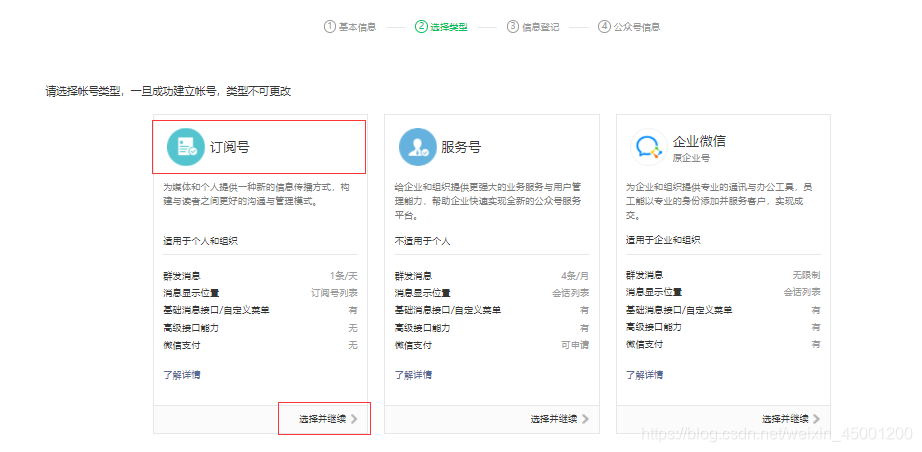
Task: Click the arrow next to 订阅号 选择并继续
Action: coord(353,419)
